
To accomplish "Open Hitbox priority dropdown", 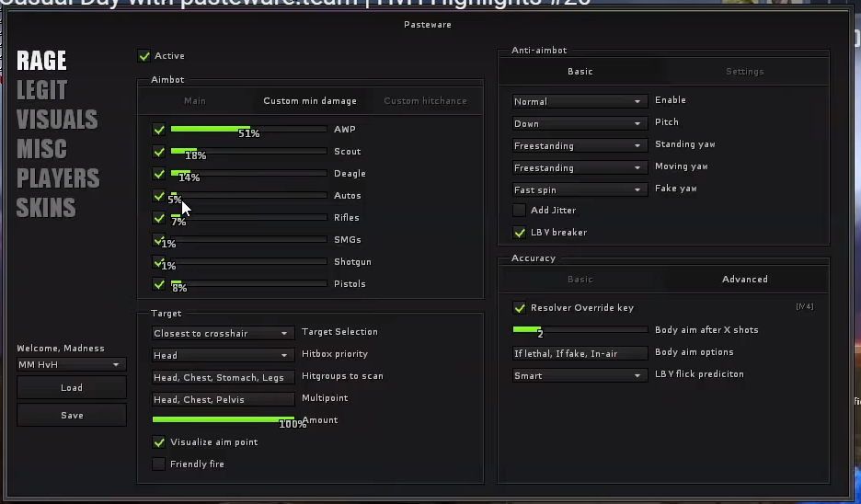I will [223, 355].
